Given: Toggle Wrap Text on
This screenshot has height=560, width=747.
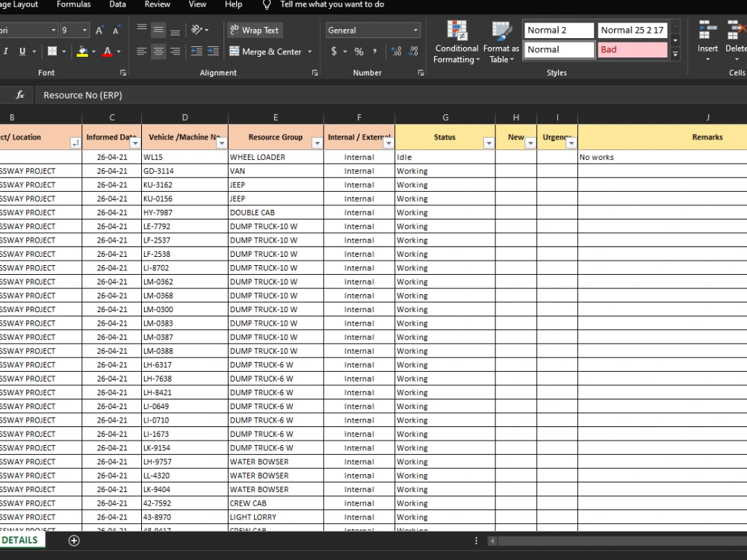Looking at the screenshot, I should click(x=254, y=30).
